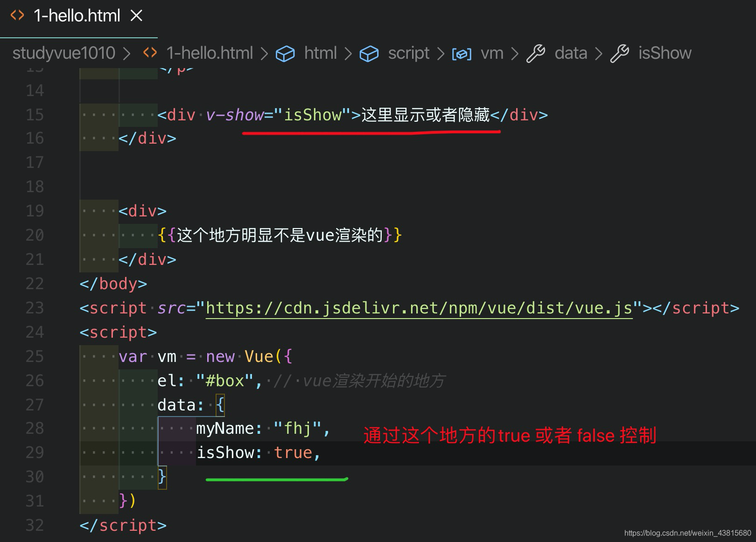Click the src attribute on line 23

(172, 308)
